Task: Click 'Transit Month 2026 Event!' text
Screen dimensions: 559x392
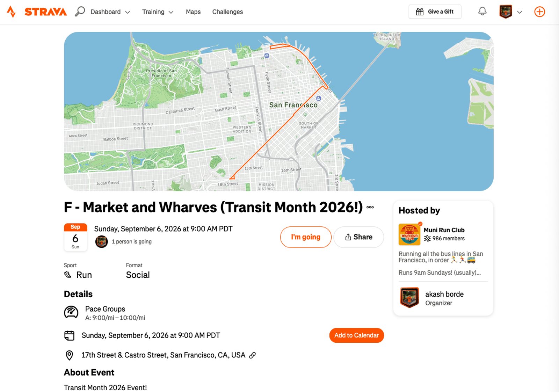Action: pos(105,387)
